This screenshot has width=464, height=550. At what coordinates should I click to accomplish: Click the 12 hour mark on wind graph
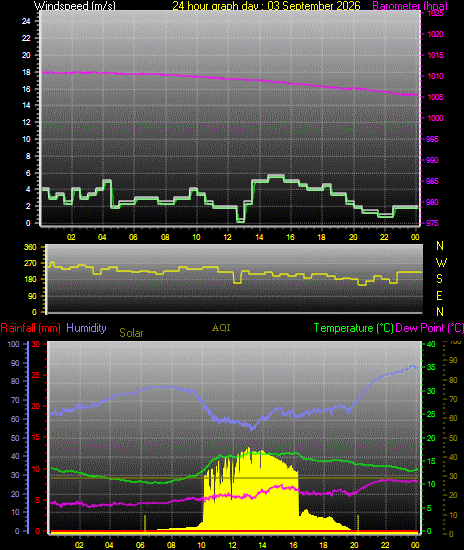pos(227,237)
